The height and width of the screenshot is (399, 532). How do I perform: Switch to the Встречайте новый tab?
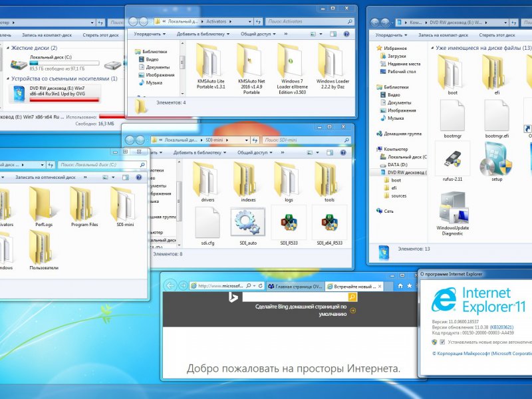(354, 287)
